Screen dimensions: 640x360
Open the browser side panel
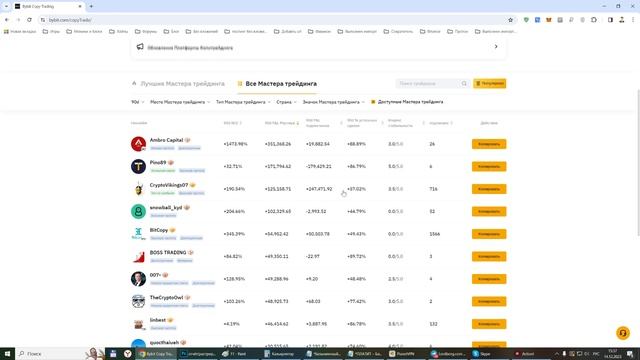click(x=610, y=20)
